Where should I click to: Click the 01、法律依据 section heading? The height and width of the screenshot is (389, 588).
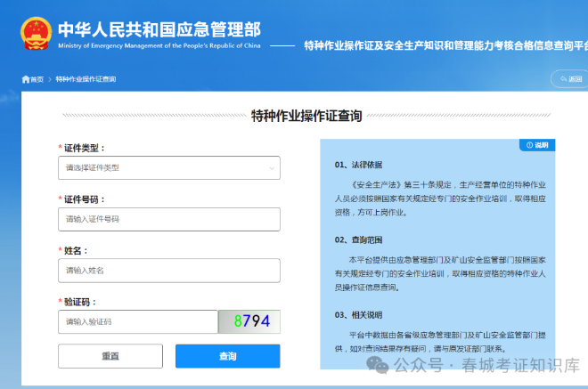358,165
